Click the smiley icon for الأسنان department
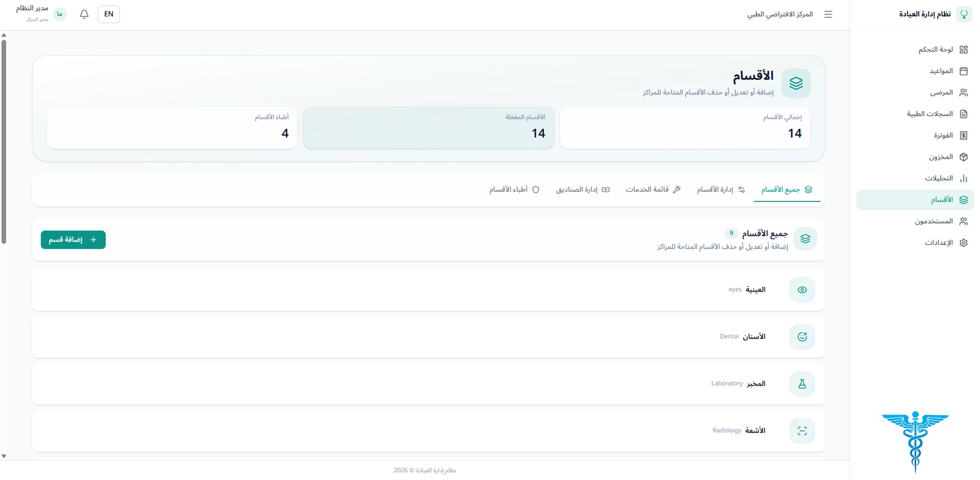Screen dimensions: 980x480 802,337
